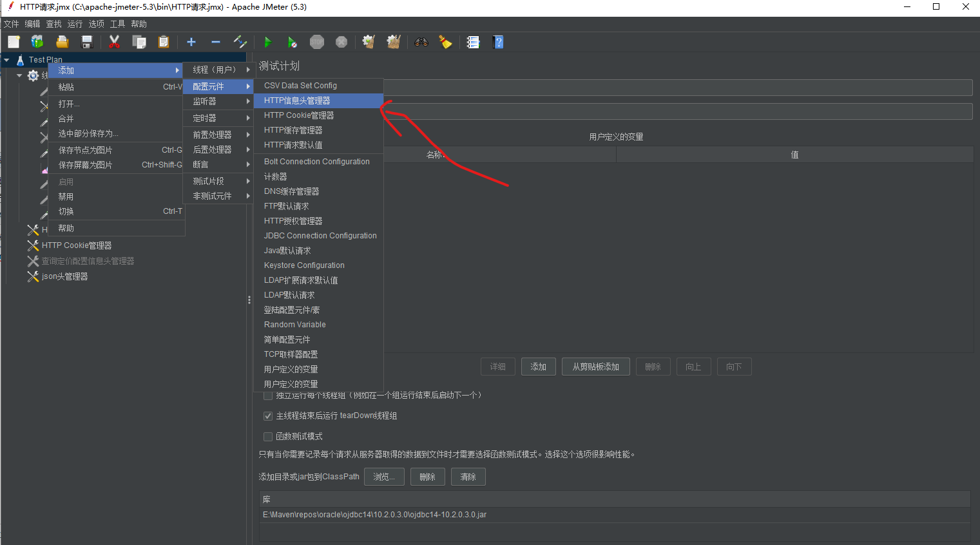
Task: Open the 选项 menu
Action: click(97, 24)
